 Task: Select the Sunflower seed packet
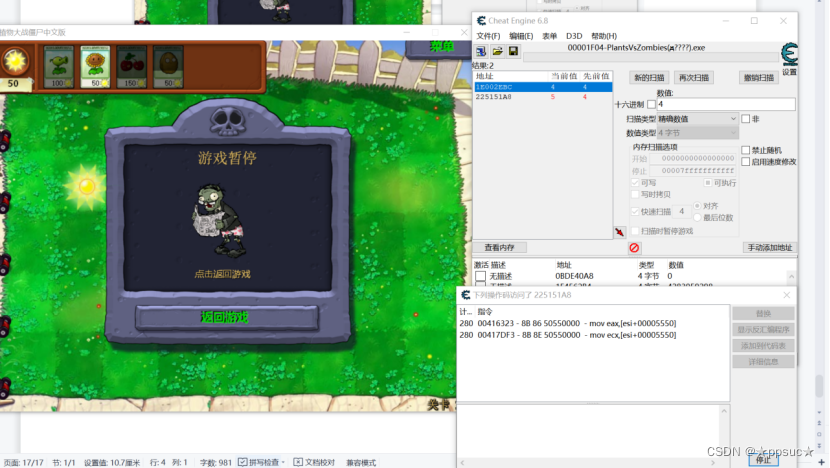coord(95,67)
